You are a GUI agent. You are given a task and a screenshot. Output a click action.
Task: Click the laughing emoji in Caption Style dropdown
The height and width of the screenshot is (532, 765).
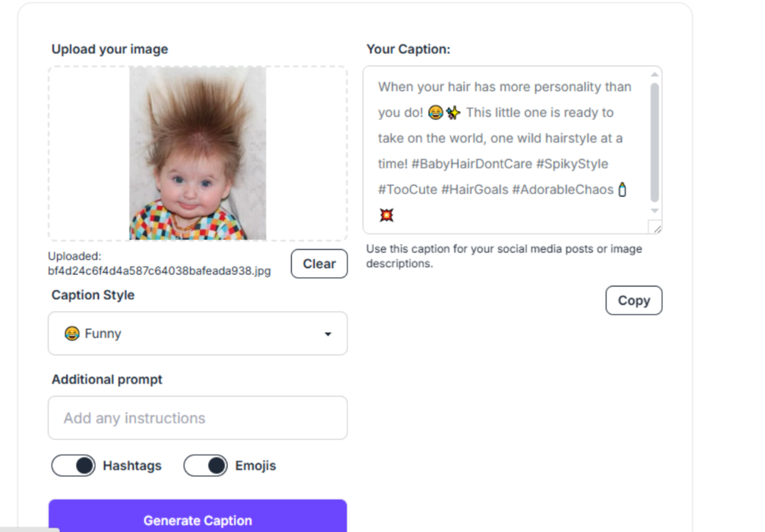tap(72, 334)
